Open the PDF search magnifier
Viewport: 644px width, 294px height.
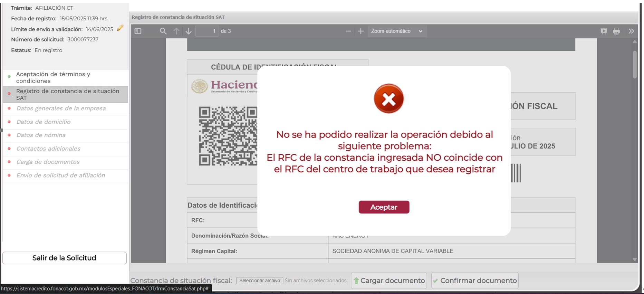click(x=163, y=31)
